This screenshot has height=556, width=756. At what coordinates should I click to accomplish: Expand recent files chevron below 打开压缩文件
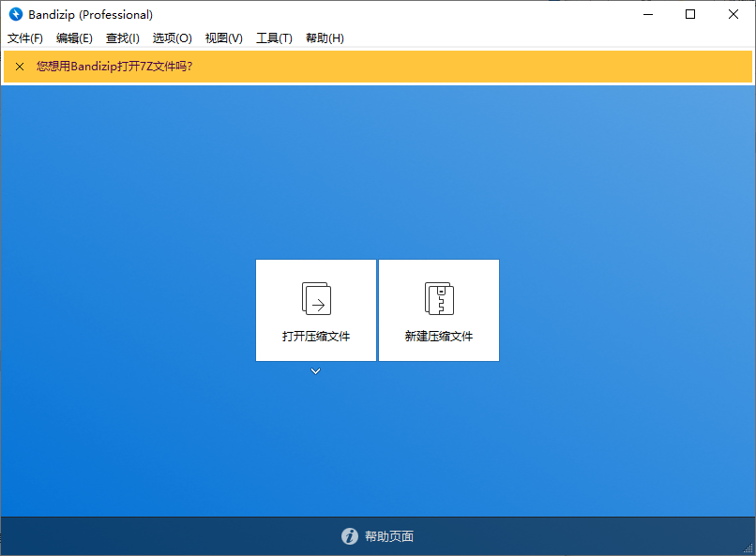pos(316,371)
